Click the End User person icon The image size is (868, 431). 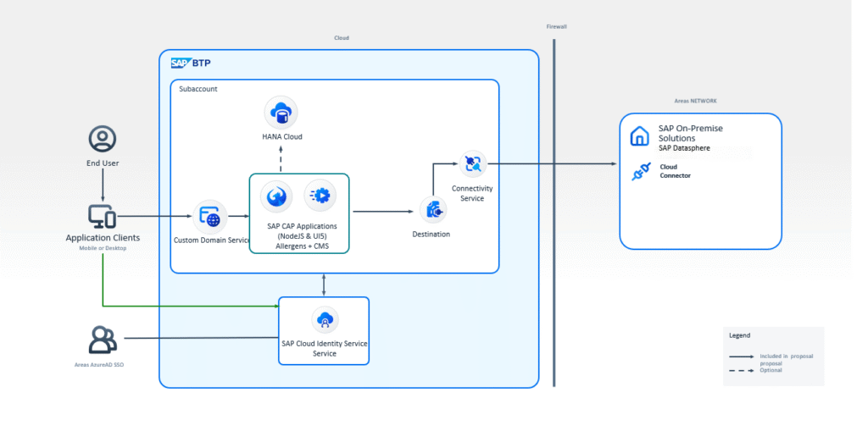tap(103, 139)
